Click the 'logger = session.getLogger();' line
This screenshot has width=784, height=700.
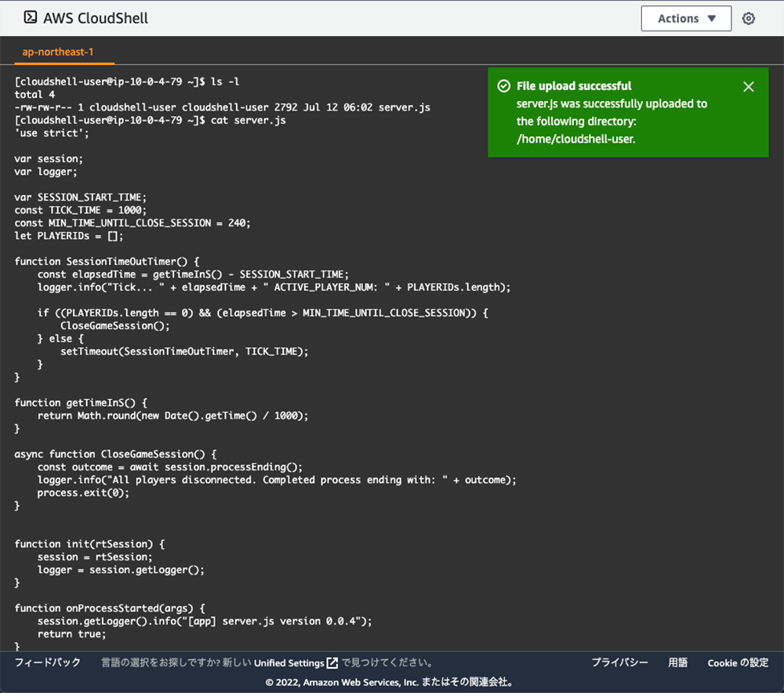[121, 570]
